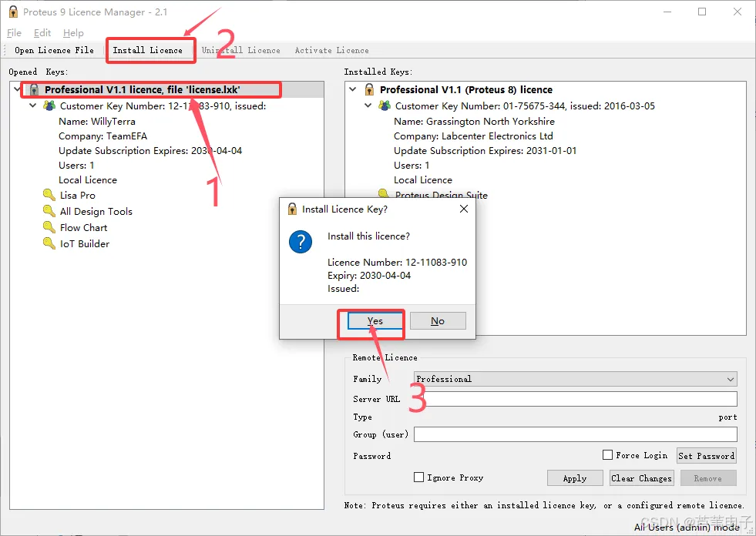Collapse the 'license.lxk' licence tree node
756x536 pixels.
pos(18,89)
